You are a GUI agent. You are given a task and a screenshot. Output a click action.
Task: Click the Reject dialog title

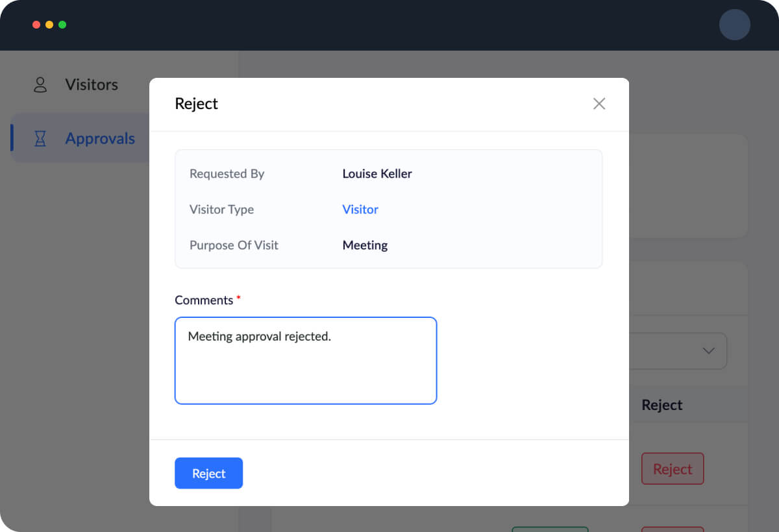[x=197, y=104]
